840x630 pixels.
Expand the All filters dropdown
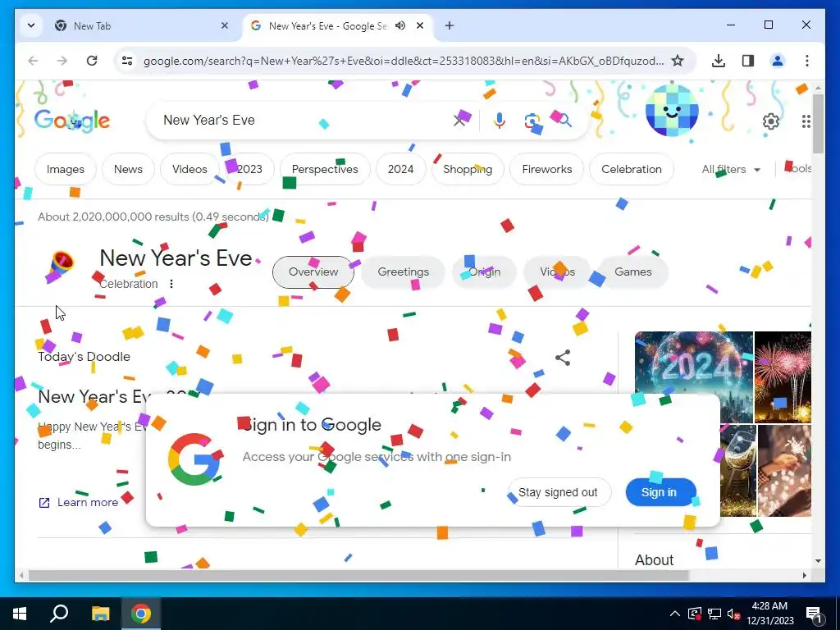(x=731, y=169)
